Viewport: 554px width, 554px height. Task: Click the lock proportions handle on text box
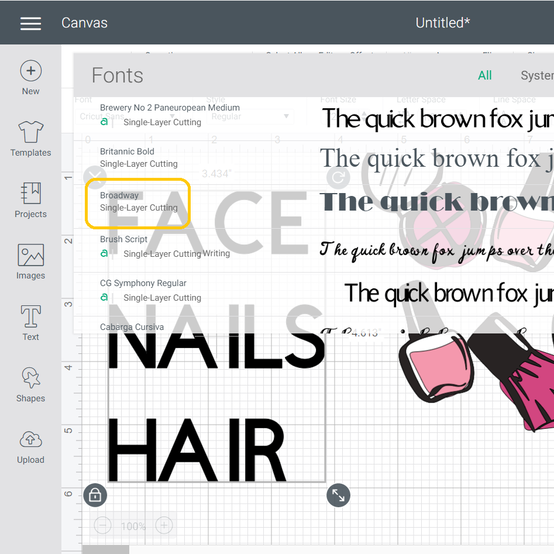coord(95,495)
